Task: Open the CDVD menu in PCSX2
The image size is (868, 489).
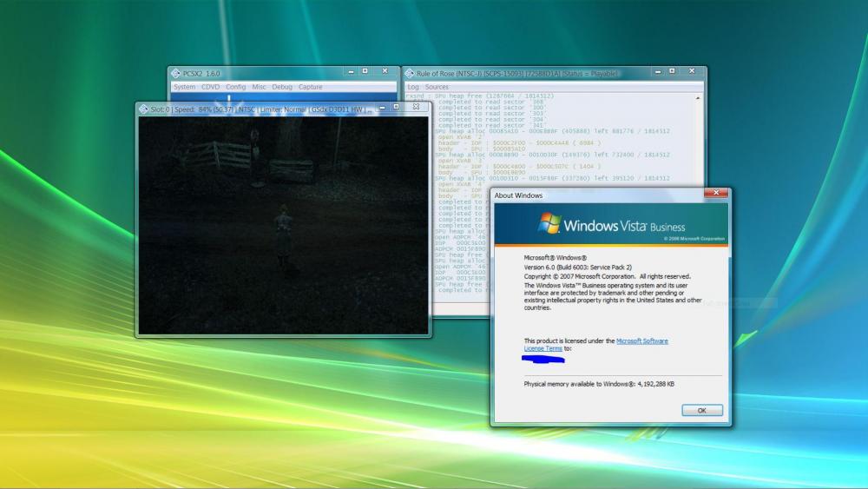Action: pyautogui.click(x=210, y=87)
